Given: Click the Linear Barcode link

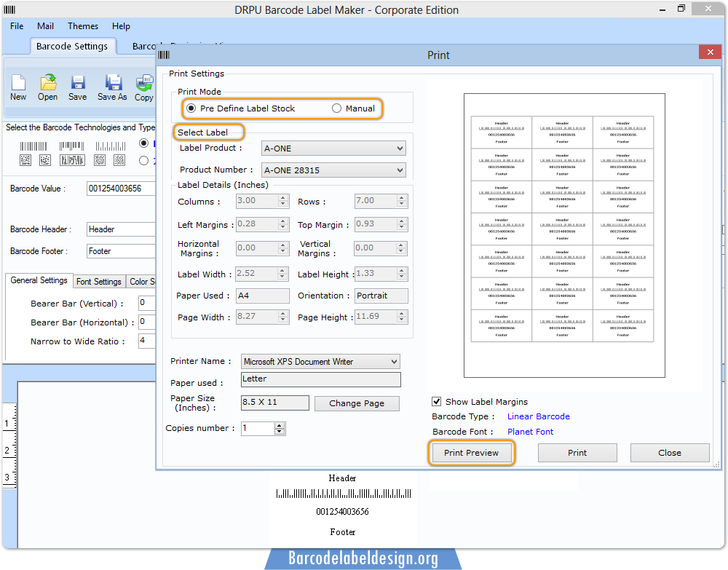Looking at the screenshot, I should [x=538, y=416].
